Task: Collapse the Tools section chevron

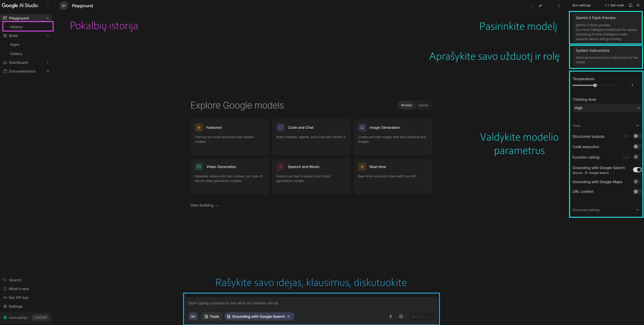Action: [637, 126]
